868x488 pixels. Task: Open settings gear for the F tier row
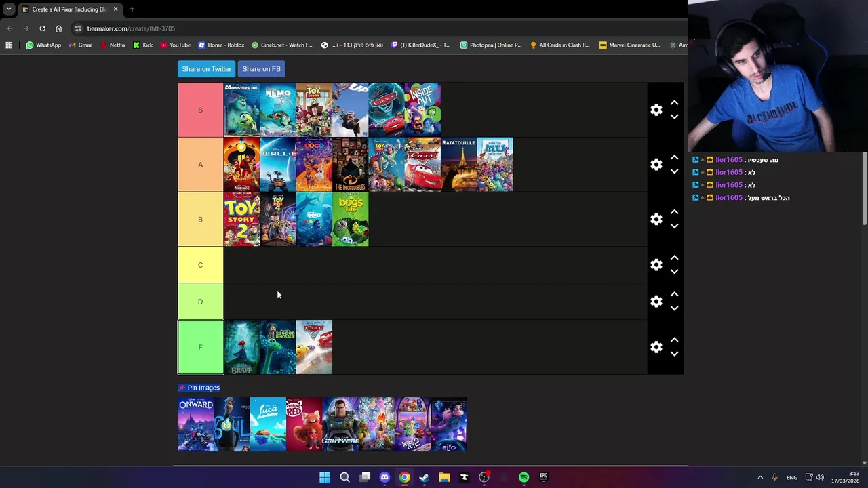click(656, 347)
